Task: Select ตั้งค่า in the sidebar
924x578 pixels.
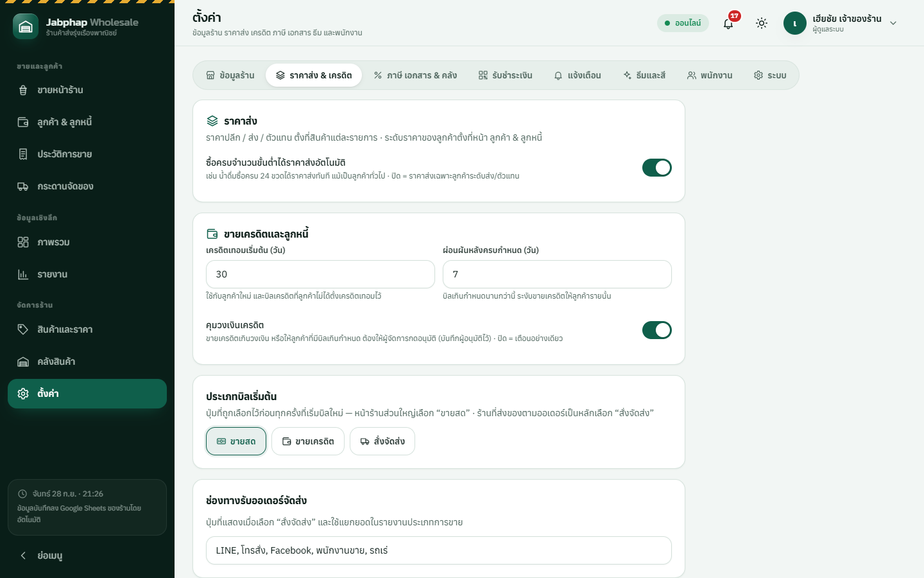Action: (87, 394)
